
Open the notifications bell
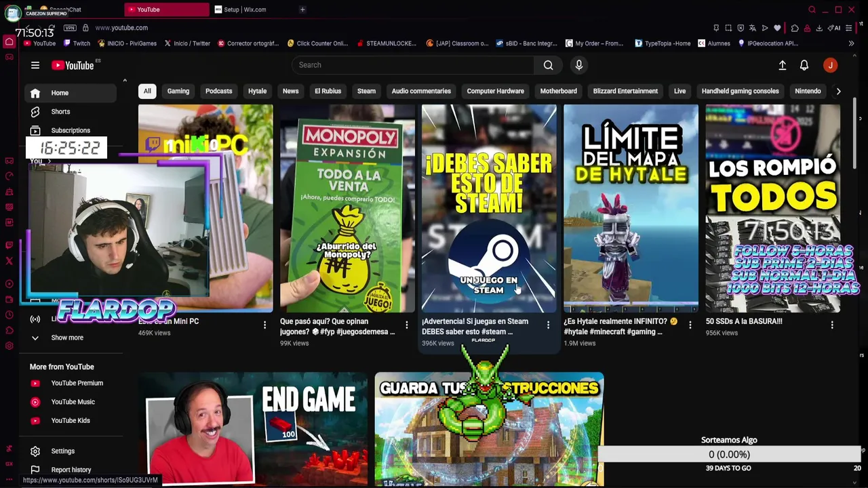pyautogui.click(x=804, y=65)
